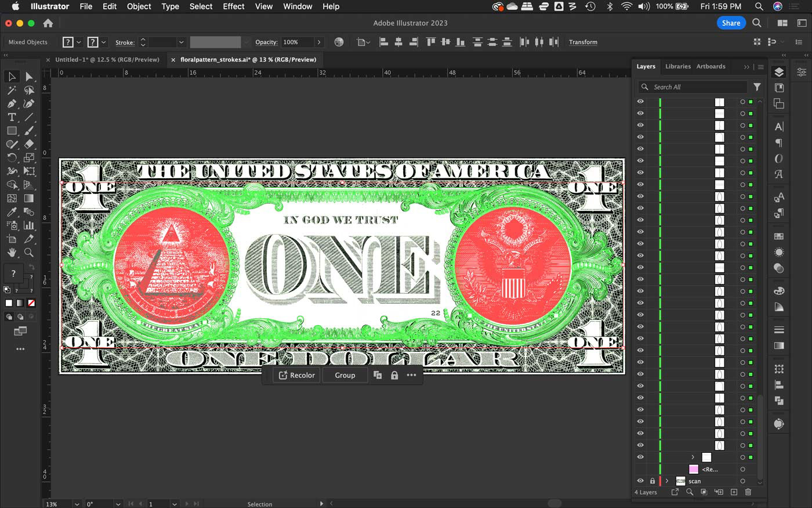
Task: Select the Selection tool arrow
Action: click(x=12, y=77)
